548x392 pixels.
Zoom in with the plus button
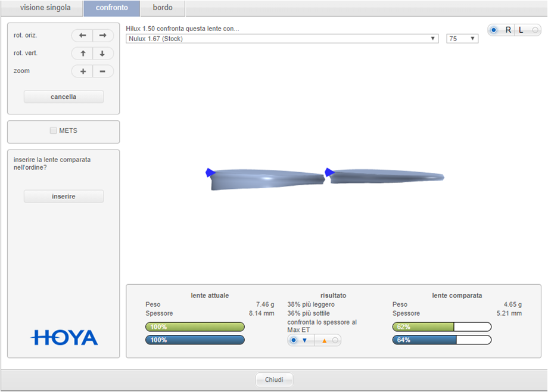[82, 71]
